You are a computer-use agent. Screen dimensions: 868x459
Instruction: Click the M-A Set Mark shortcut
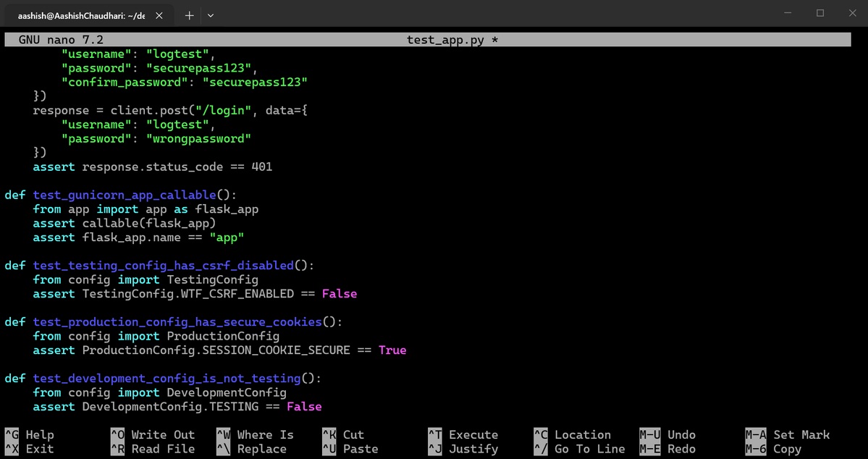coord(787,434)
